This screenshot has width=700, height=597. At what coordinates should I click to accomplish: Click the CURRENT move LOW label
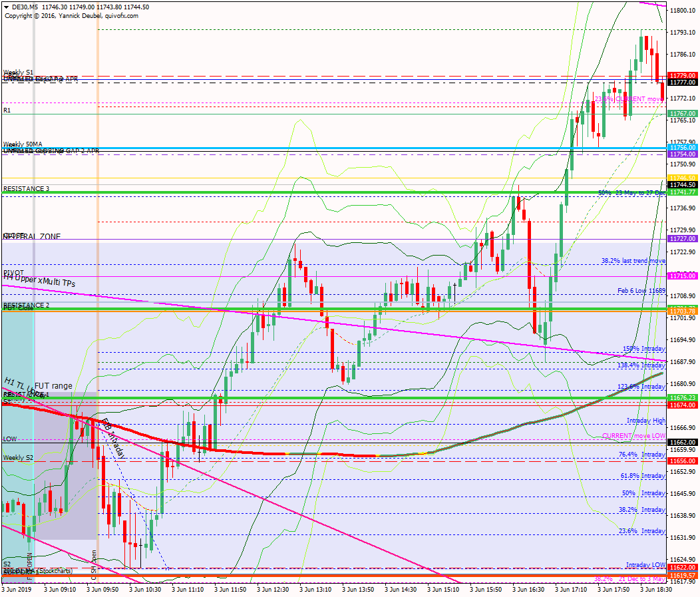click(633, 436)
